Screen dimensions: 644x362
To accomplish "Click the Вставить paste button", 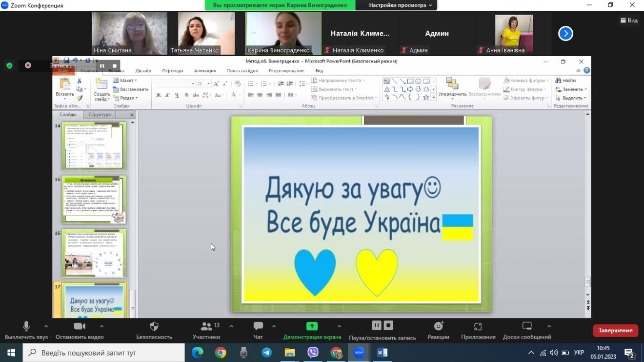I will 65,88.
